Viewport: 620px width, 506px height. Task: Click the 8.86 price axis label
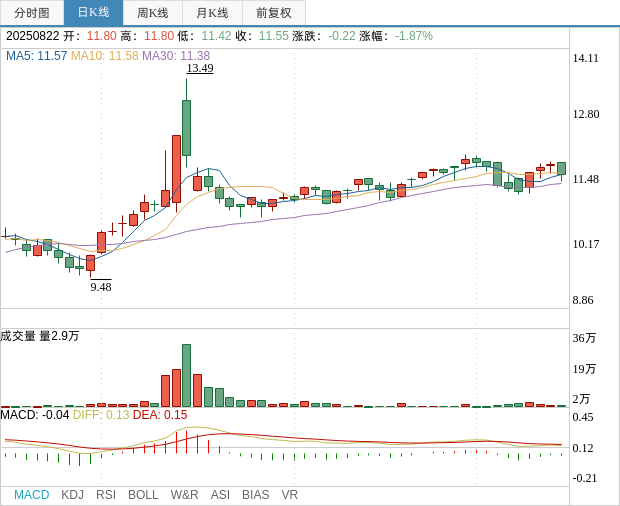[583, 300]
